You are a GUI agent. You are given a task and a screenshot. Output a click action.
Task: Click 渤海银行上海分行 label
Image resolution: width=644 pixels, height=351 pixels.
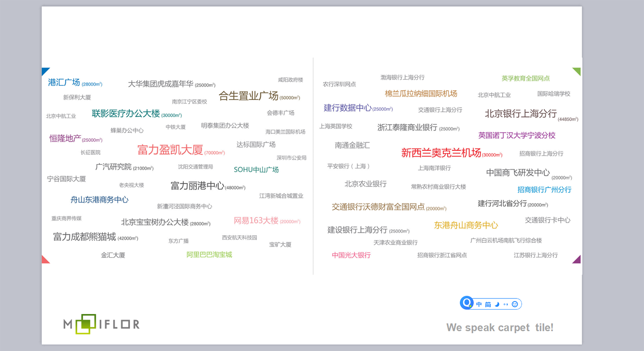click(x=403, y=78)
